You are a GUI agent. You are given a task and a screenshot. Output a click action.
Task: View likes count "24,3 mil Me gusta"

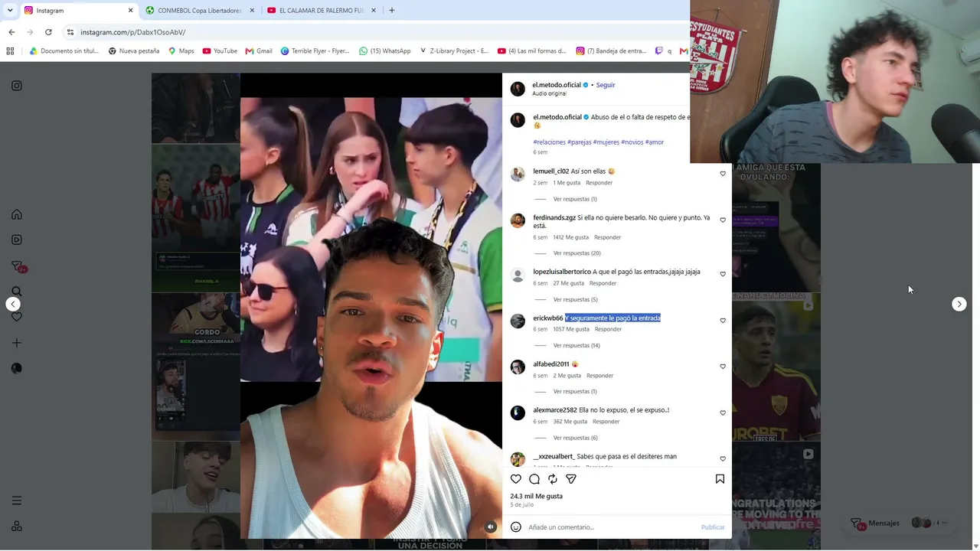pyautogui.click(x=537, y=497)
